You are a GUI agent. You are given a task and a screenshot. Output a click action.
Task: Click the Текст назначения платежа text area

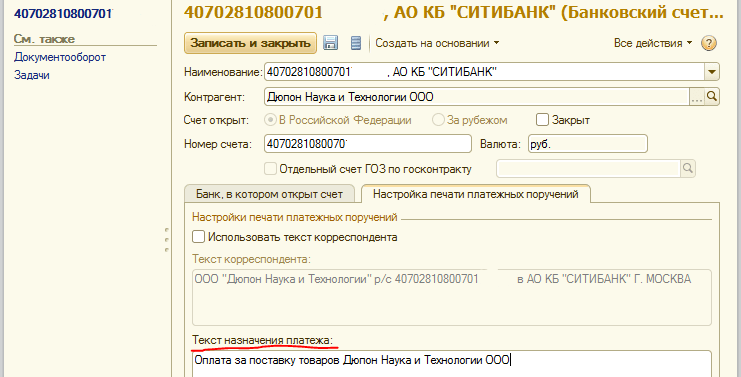tap(451, 363)
